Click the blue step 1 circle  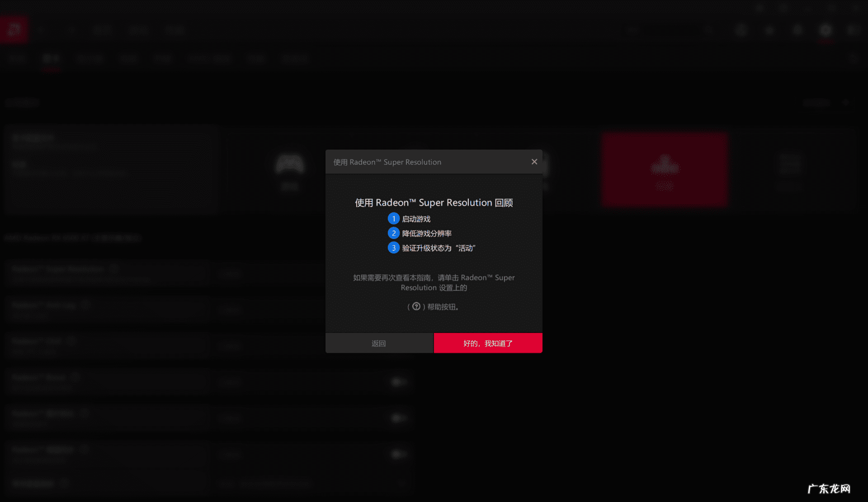coord(393,219)
